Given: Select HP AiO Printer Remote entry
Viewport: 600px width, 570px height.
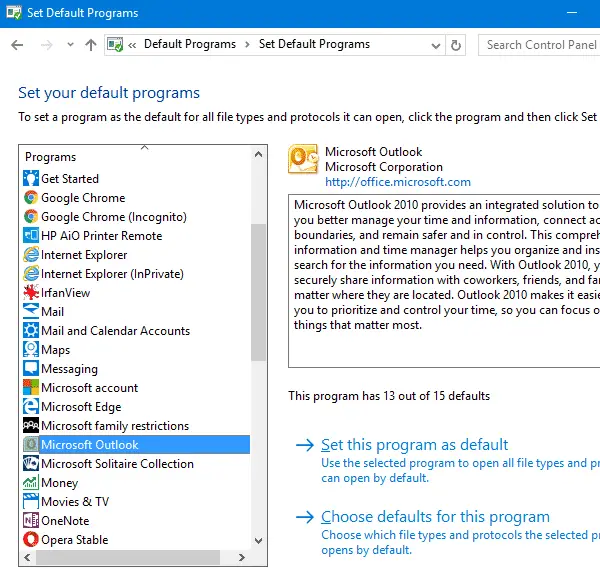Looking at the screenshot, I should [x=136, y=236].
